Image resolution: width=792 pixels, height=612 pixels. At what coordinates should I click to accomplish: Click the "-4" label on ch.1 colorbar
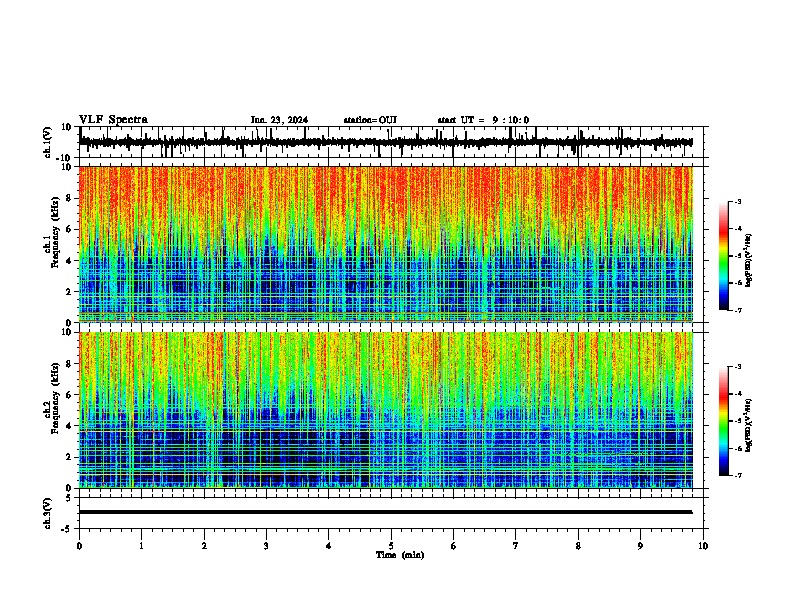[737, 229]
